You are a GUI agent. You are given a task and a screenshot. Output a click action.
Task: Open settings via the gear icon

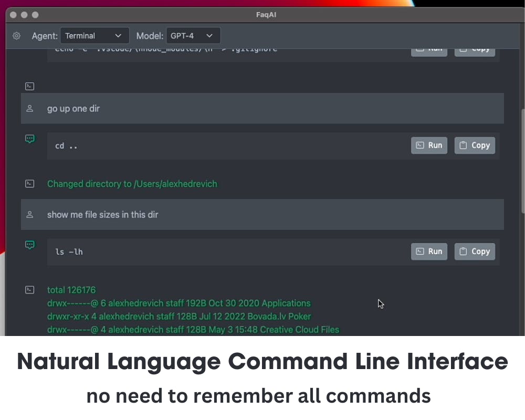click(16, 36)
